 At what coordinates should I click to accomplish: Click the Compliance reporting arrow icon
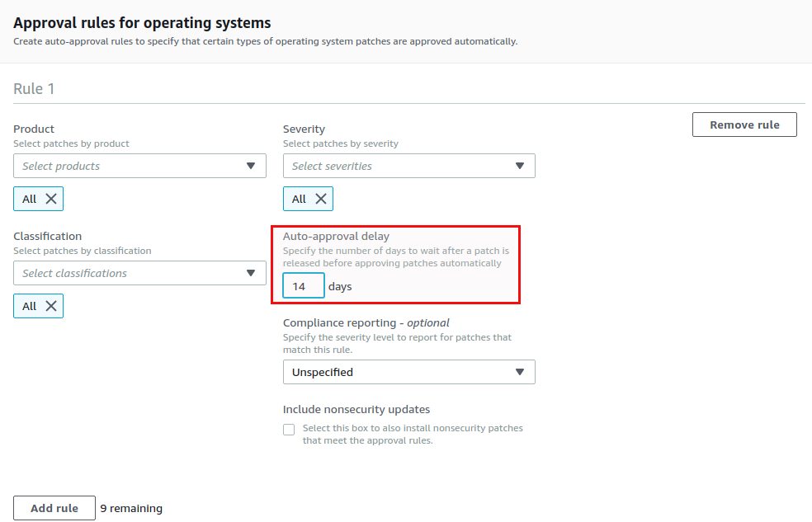coord(520,372)
